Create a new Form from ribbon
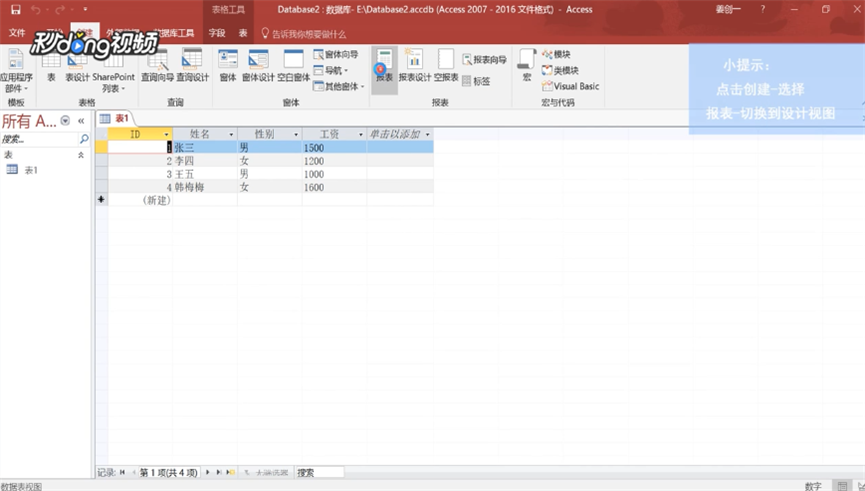Viewport: 865px width, 491px height. point(228,66)
